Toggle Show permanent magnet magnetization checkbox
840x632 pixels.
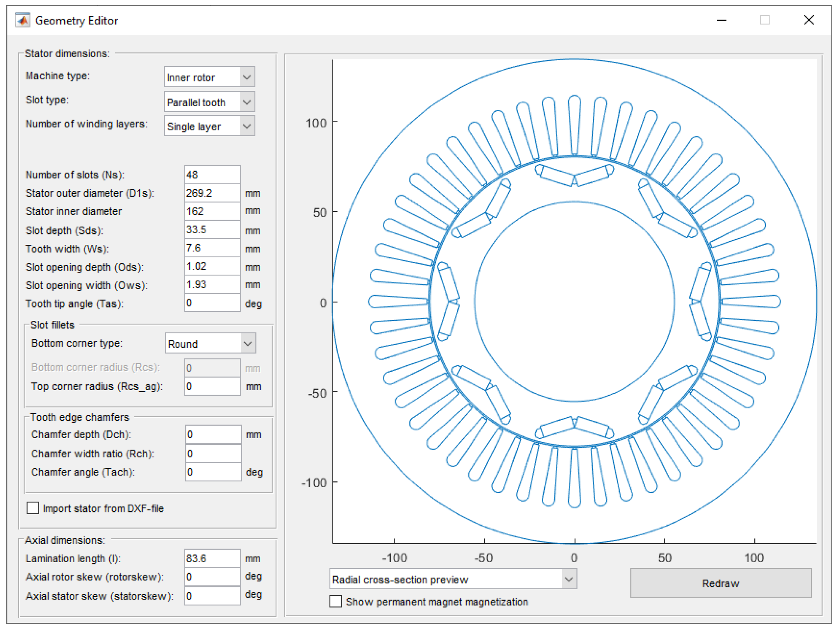click(335, 601)
